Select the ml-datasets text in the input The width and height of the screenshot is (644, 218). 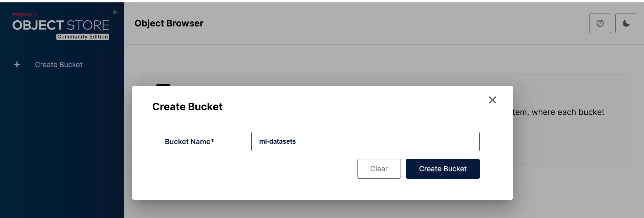(278, 141)
